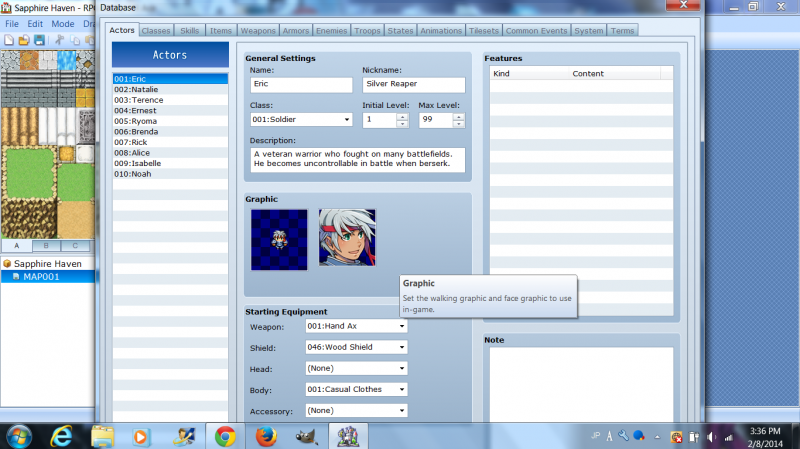Open Firefox from the taskbar

pyautogui.click(x=265, y=435)
